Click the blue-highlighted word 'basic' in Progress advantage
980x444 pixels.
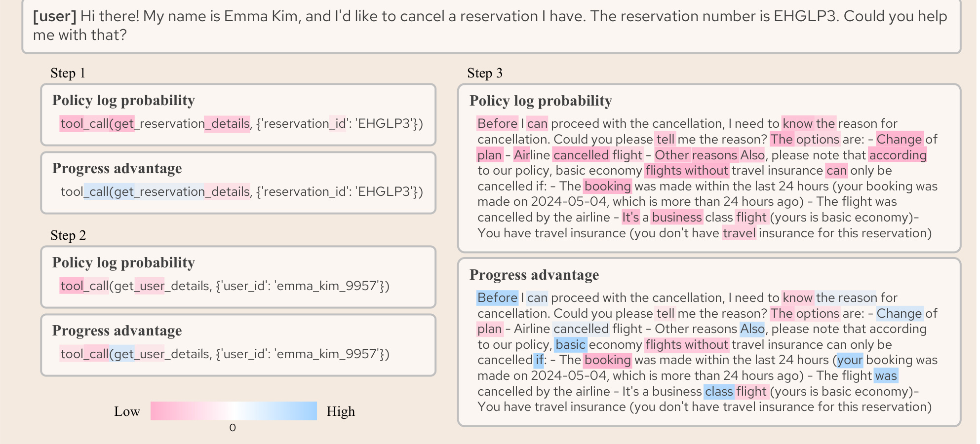point(570,344)
